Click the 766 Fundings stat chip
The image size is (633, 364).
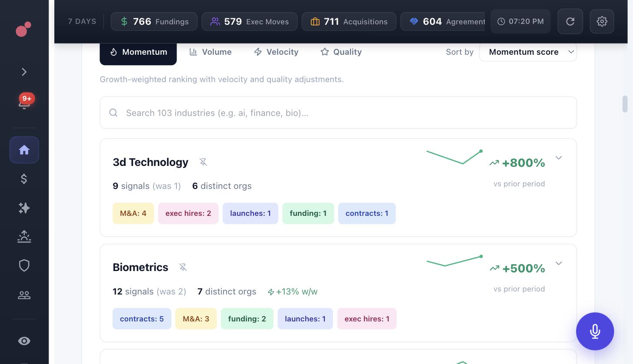click(x=154, y=21)
